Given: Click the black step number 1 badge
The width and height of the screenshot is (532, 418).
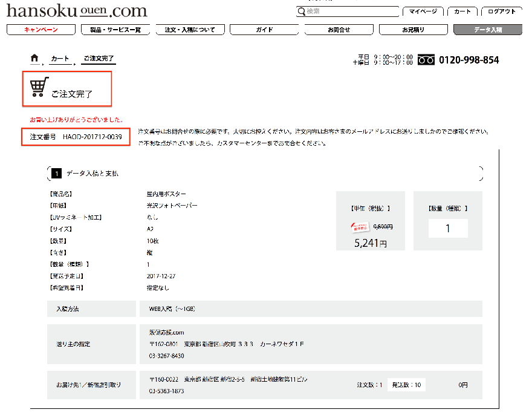Looking at the screenshot, I should [56, 174].
